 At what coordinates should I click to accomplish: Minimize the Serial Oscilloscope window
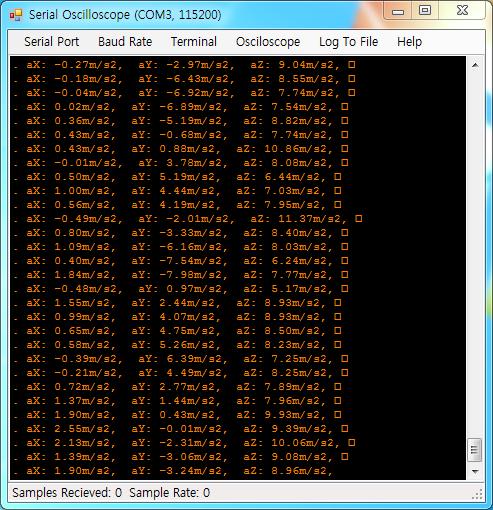(398, 11)
